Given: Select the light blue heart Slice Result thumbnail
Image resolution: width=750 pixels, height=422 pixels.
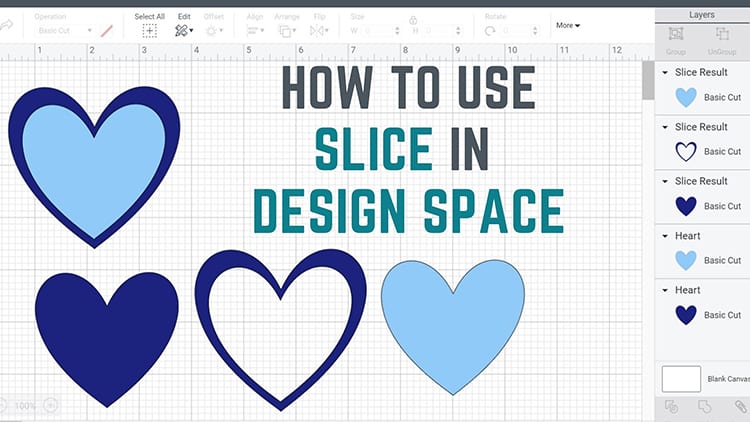Looking at the screenshot, I should [x=686, y=97].
